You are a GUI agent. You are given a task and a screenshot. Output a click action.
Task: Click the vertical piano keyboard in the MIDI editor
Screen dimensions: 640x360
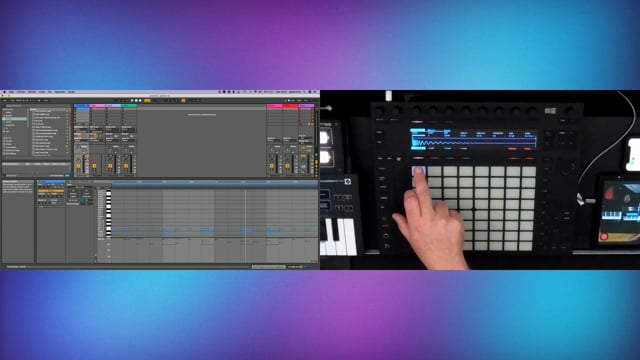coord(109,213)
